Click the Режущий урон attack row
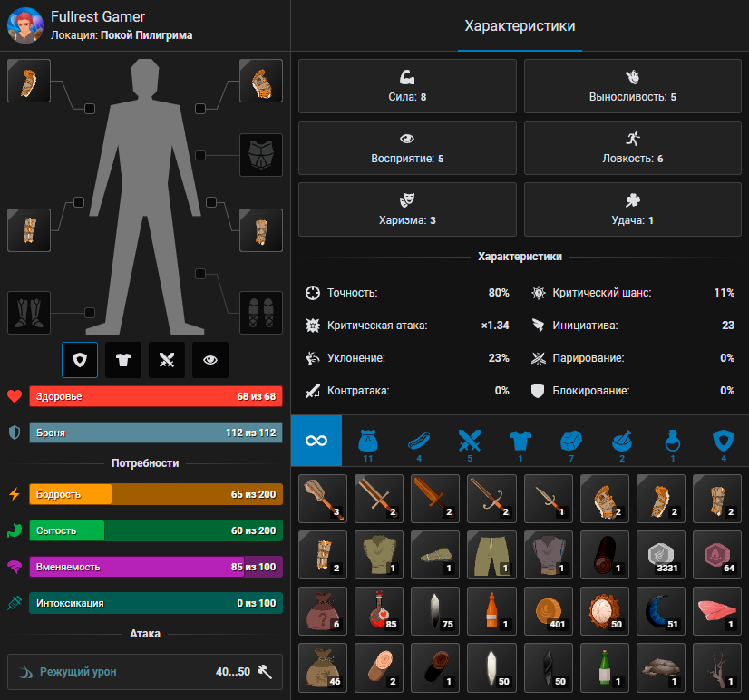749x700 pixels. pyautogui.click(x=145, y=672)
